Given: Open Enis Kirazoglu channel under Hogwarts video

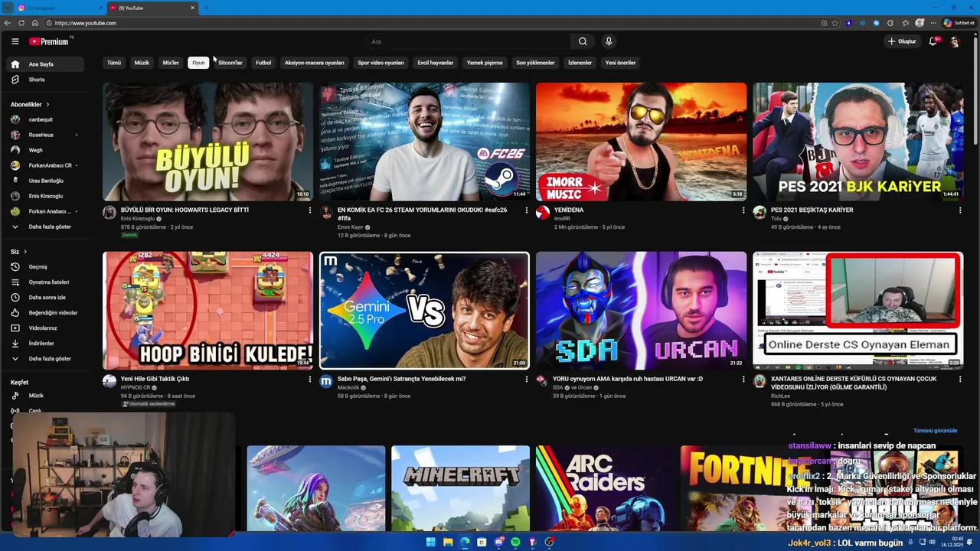Looking at the screenshot, I should pos(138,219).
